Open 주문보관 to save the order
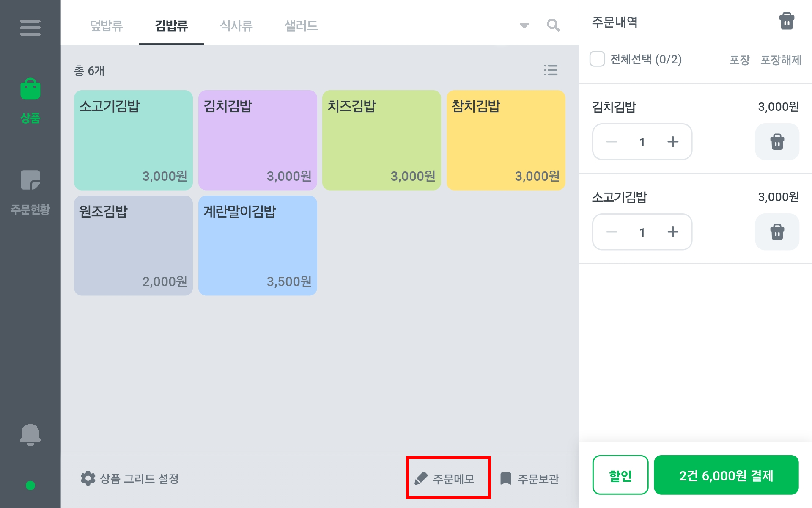 pos(530,479)
